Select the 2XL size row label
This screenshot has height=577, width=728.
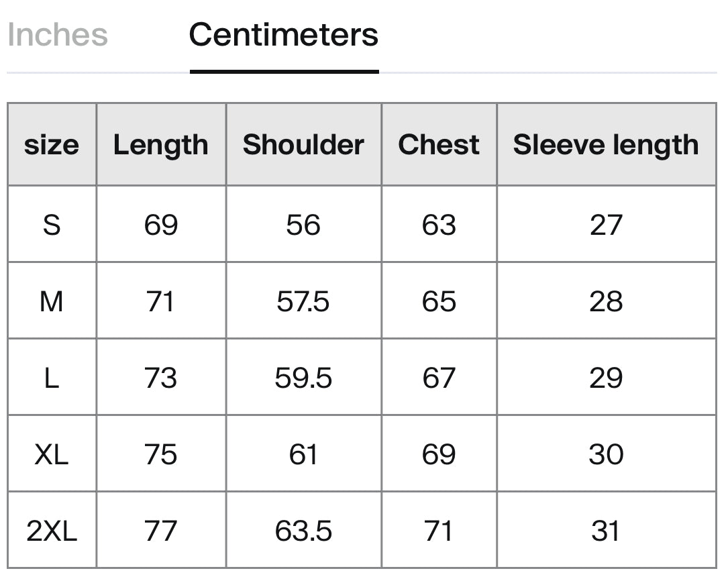pyautogui.click(x=52, y=531)
